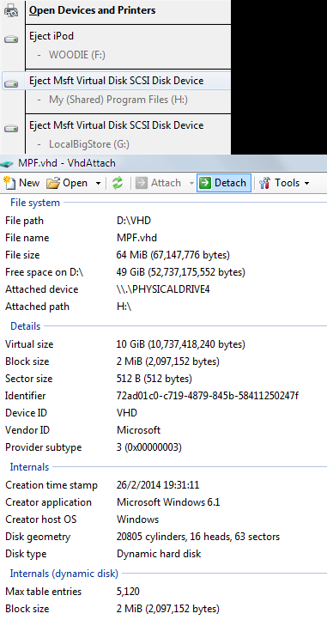Click the Detach green arrow icon
Viewport: 327px width, 644px height.
pos(205,183)
